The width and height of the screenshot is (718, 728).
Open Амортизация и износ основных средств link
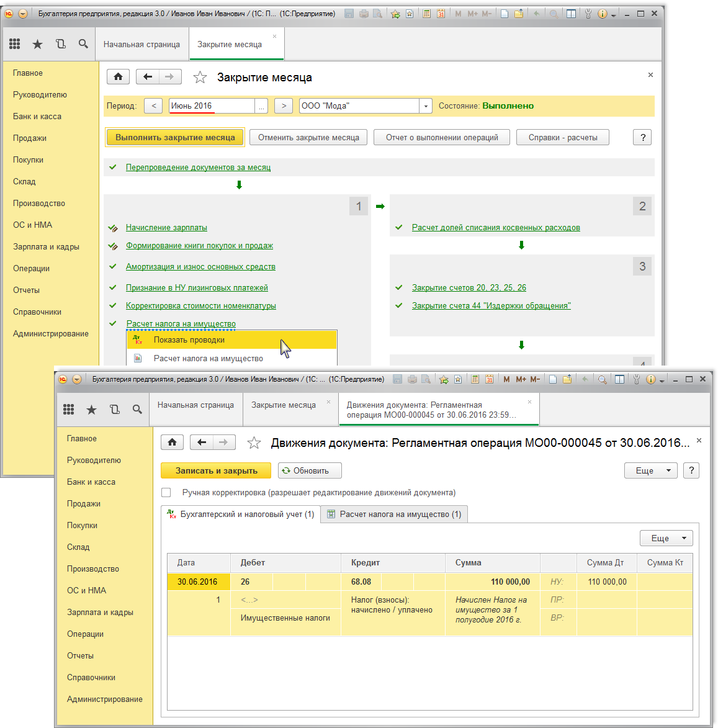[x=200, y=266]
